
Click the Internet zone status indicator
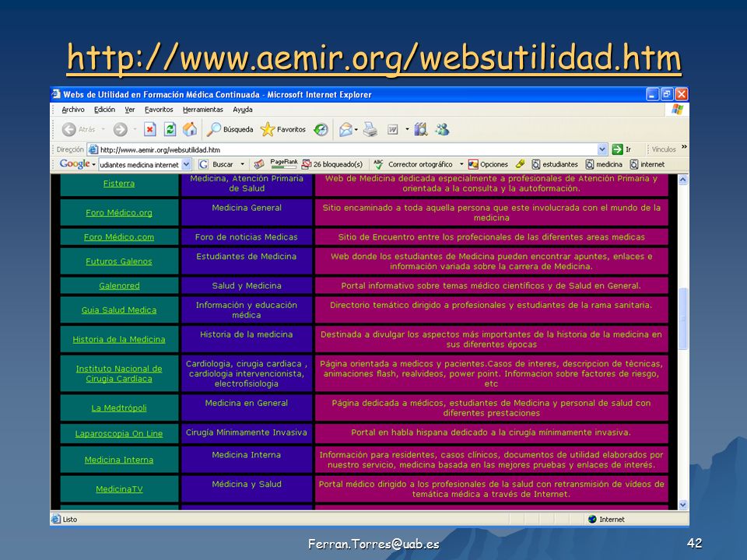[606, 519]
